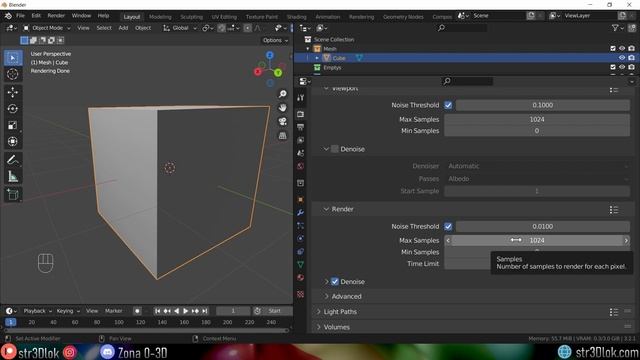
Task: Click the viewport pan hand icon
Action: click(282, 108)
